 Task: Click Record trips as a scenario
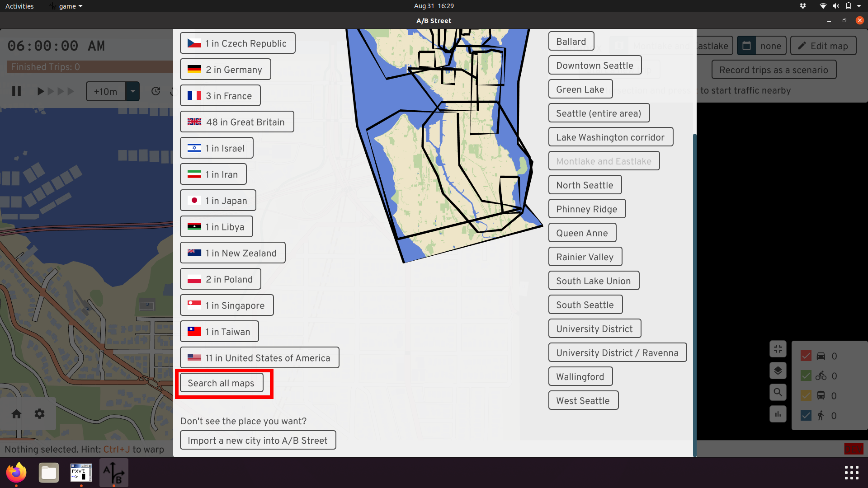pos(774,70)
